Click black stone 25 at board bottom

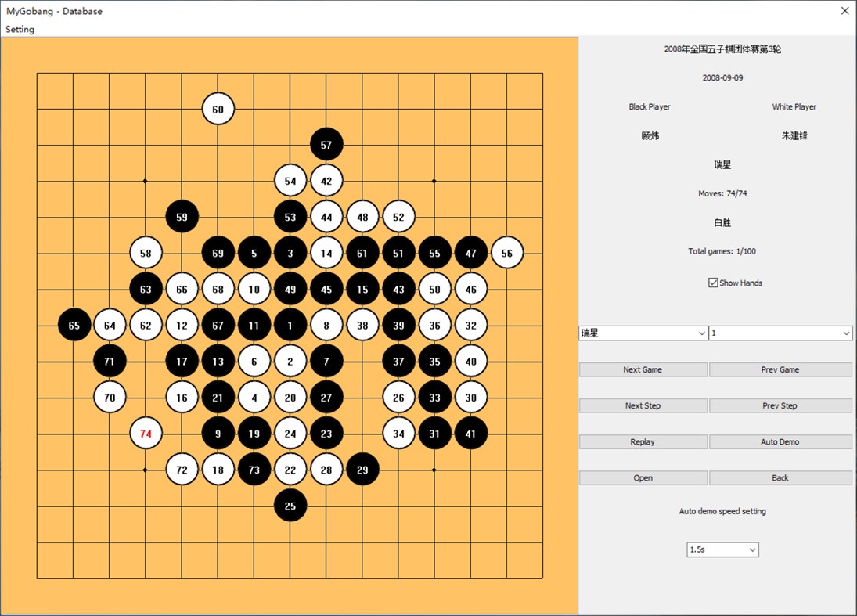[290, 506]
